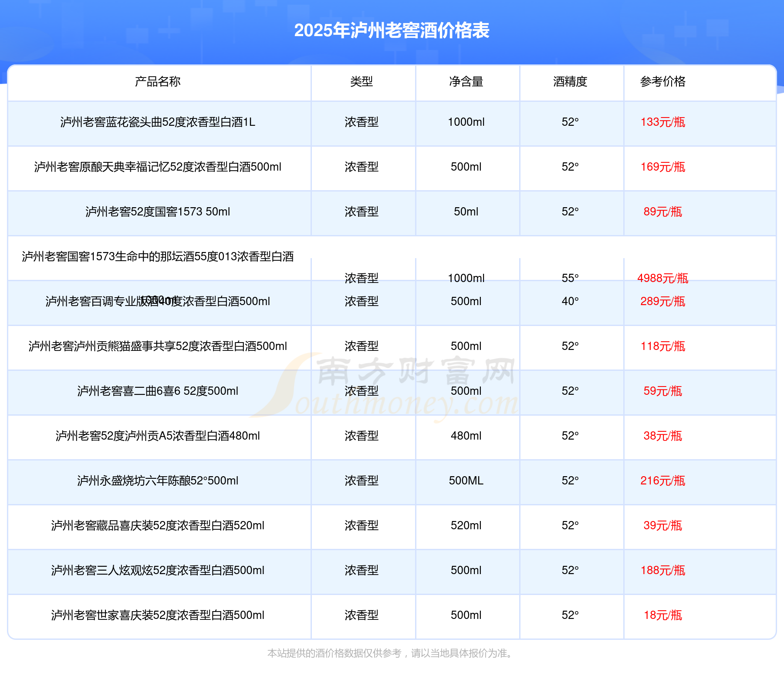Click the title 2025年泸州老窖酒价格表
The width and height of the screenshot is (784, 679).
click(392, 30)
